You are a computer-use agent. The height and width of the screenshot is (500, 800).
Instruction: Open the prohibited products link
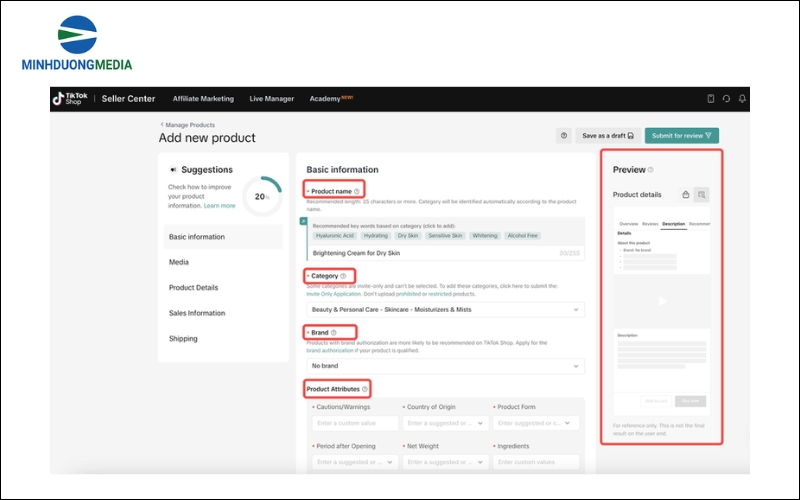click(408, 294)
